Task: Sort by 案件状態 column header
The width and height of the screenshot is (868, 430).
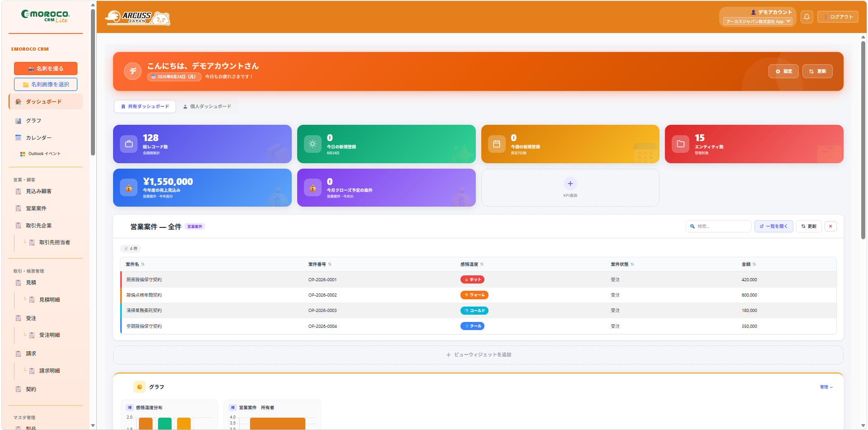Action: 622,265
